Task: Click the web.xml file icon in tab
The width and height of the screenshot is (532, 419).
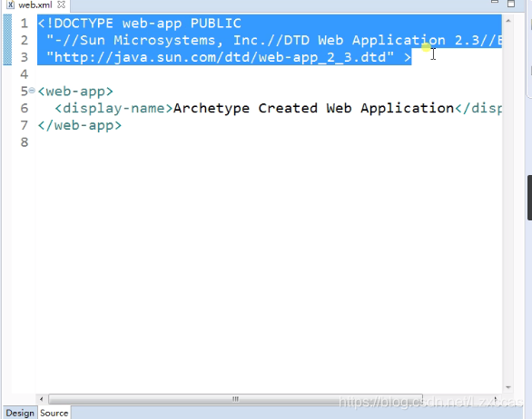Action: [11, 5]
